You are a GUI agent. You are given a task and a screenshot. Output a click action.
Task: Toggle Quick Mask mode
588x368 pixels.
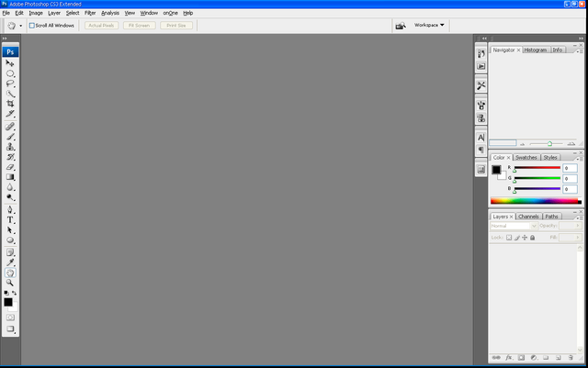tap(10, 318)
